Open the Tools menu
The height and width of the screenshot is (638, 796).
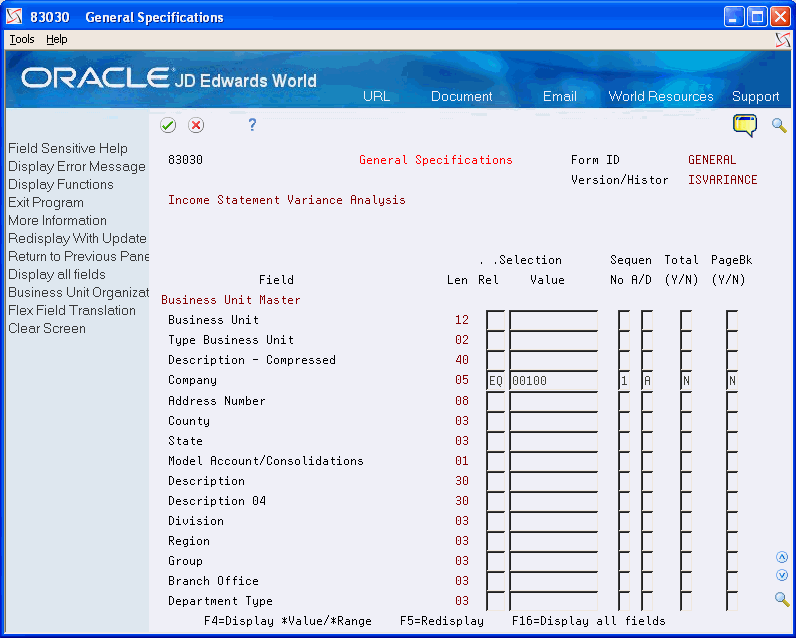tap(22, 39)
